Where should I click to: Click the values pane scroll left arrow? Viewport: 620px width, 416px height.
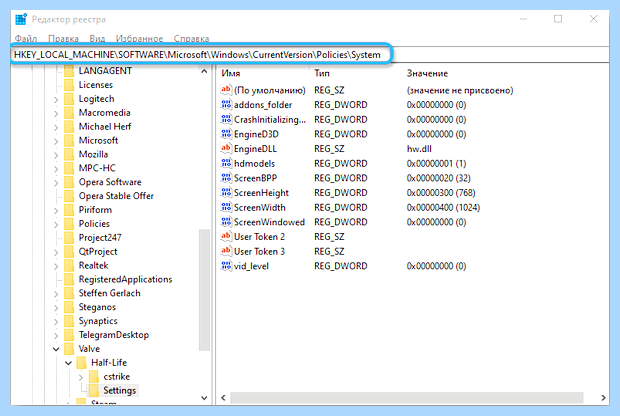click(x=223, y=398)
